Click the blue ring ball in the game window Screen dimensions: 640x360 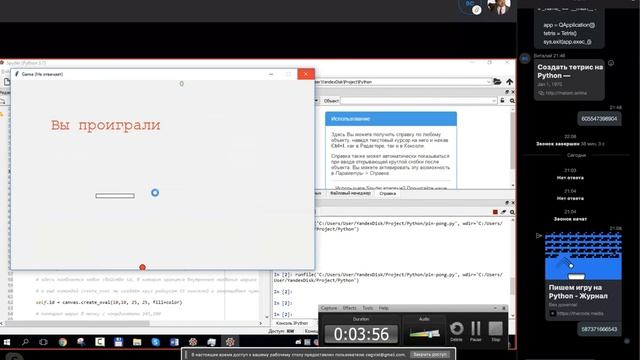(155, 193)
